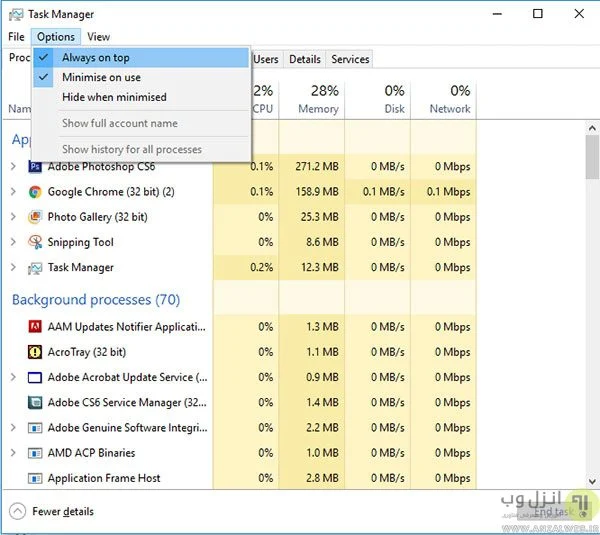Select the AcroTray process icon
Screen dimensions: 600x535
35,352
